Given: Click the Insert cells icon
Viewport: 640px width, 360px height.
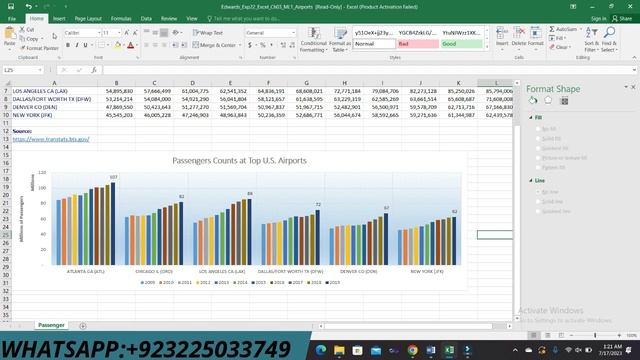Looking at the screenshot, I should 502,33.
